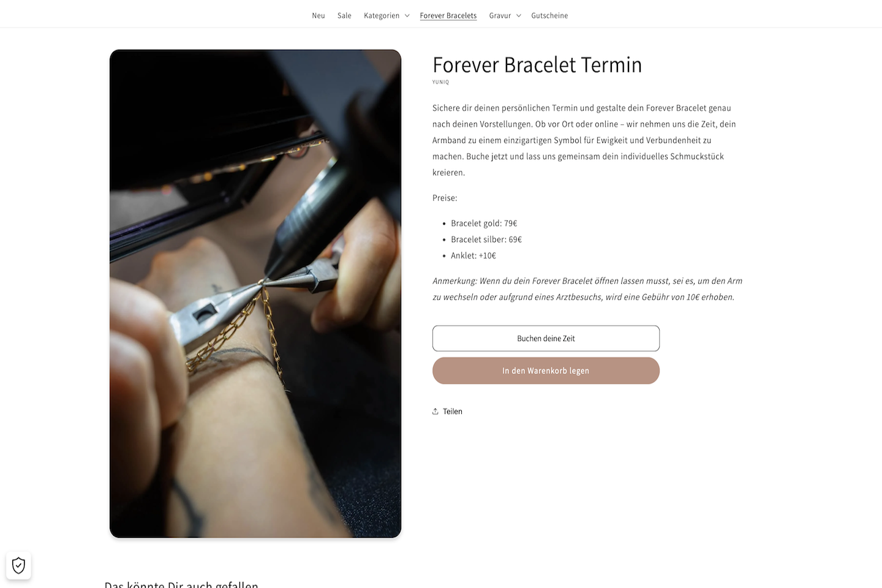882x588 pixels.
Task: Click the YUNIQ vendor label
Action: tap(440, 82)
